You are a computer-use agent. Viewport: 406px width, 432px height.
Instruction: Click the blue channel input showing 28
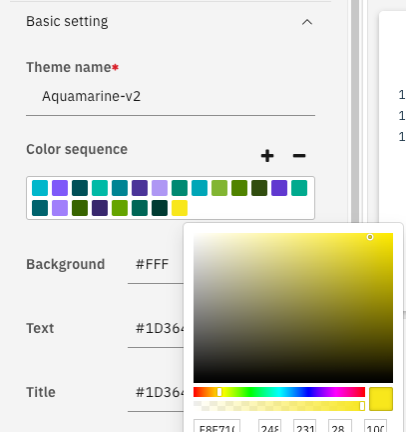(340, 426)
